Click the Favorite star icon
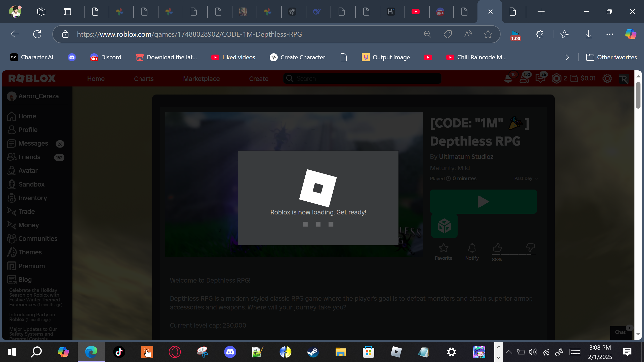 (443, 248)
